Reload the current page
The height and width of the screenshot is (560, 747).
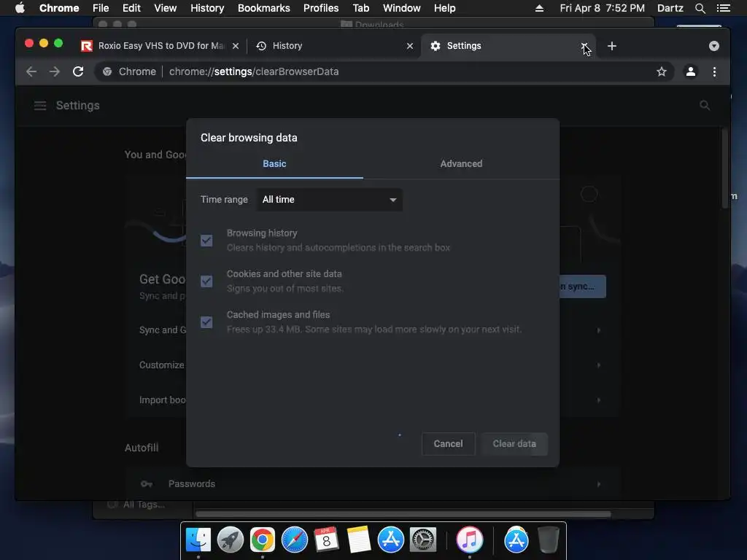point(78,71)
